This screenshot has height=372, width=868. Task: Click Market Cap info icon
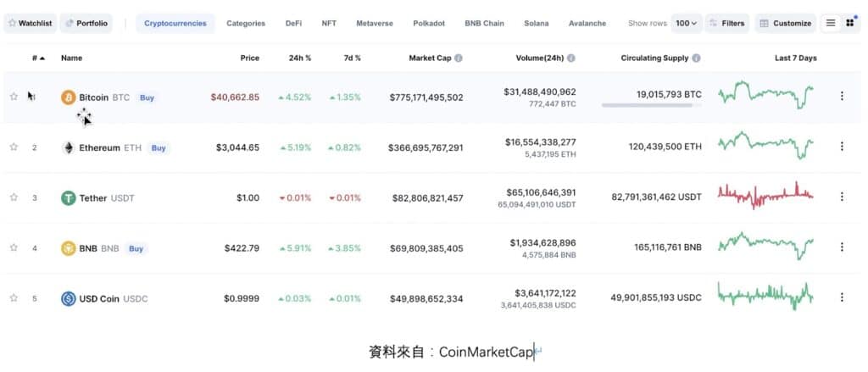(459, 58)
